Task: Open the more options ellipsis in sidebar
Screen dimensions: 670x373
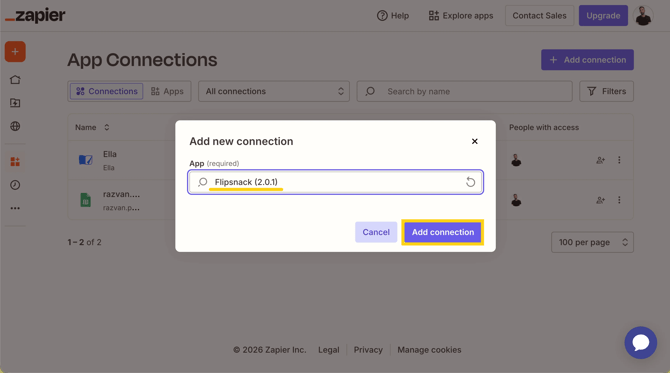Action: coord(15,208)
